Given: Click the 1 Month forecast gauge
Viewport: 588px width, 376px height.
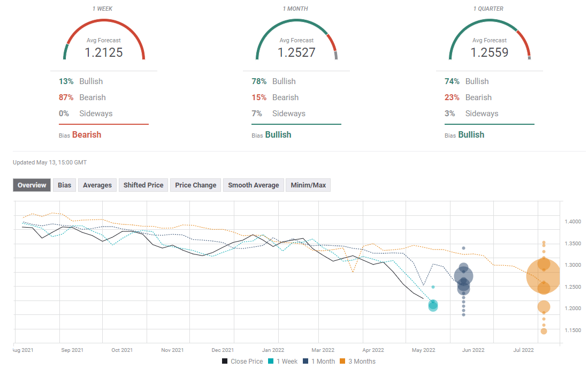Looking at the screenshot, I should (x=296, y=40).
